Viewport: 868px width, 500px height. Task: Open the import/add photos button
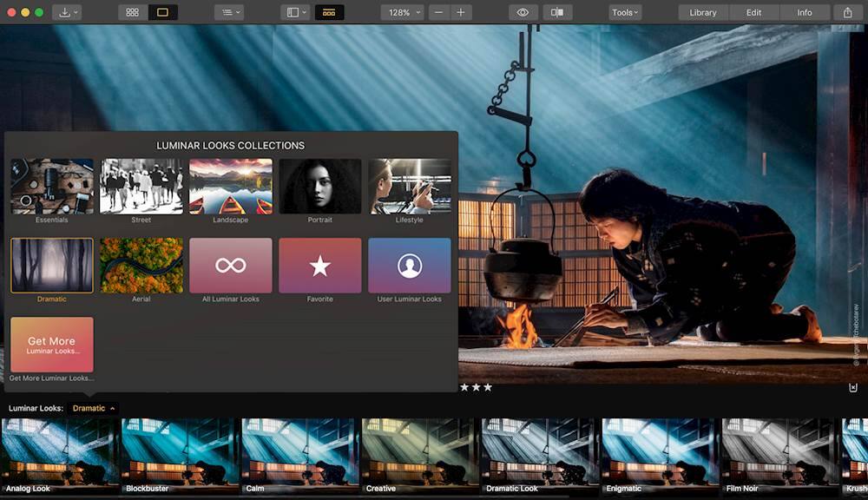pyautogui.click(x=66, y=12)
